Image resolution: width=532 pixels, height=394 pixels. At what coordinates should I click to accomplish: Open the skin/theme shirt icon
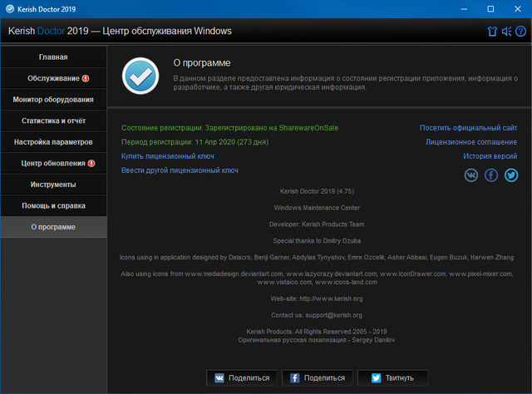click(492, 32)
